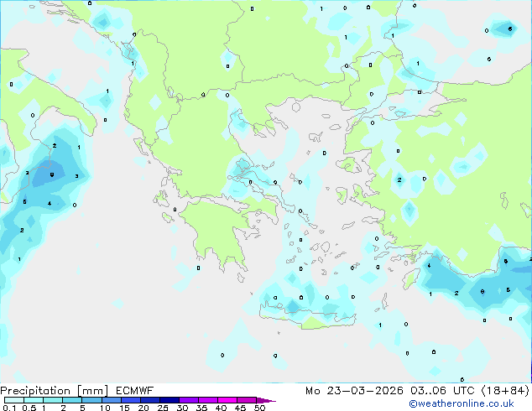Click the 'Precipitation' title word

35,391
